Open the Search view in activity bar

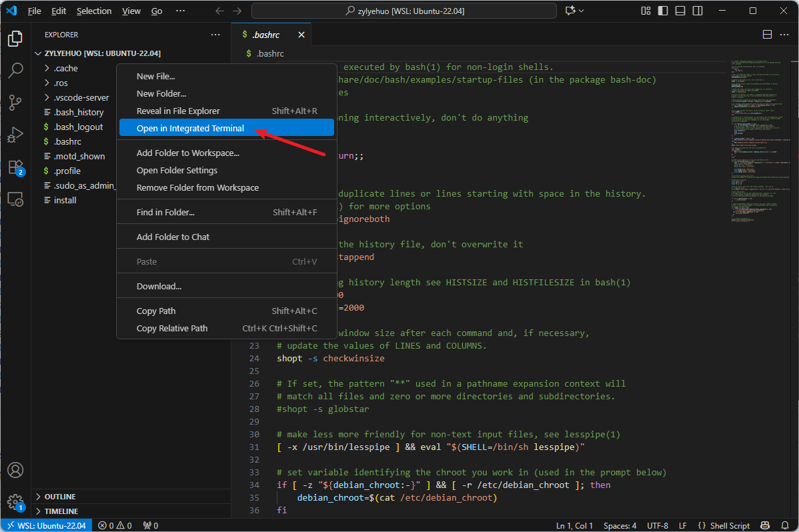click(x=15, y=70)
